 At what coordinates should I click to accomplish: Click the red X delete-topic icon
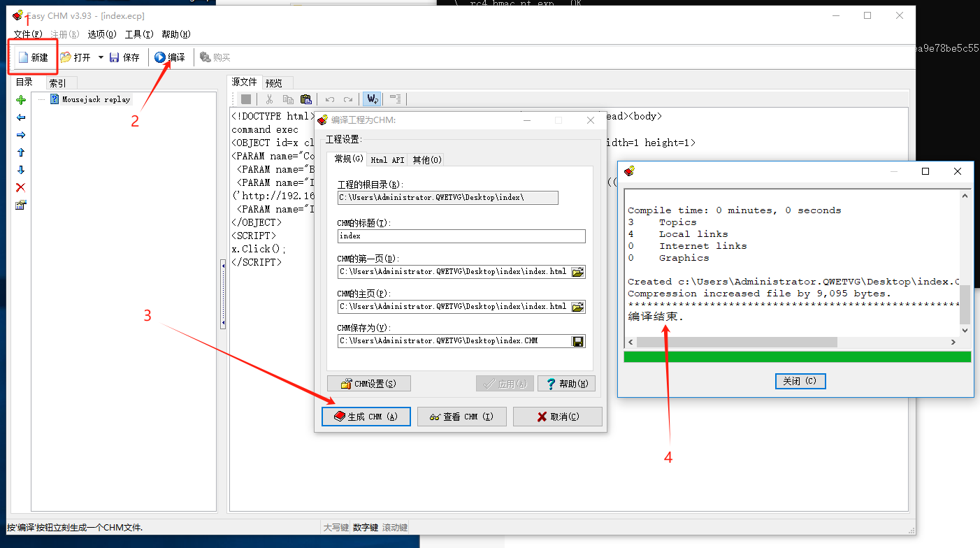click(21, 187)
